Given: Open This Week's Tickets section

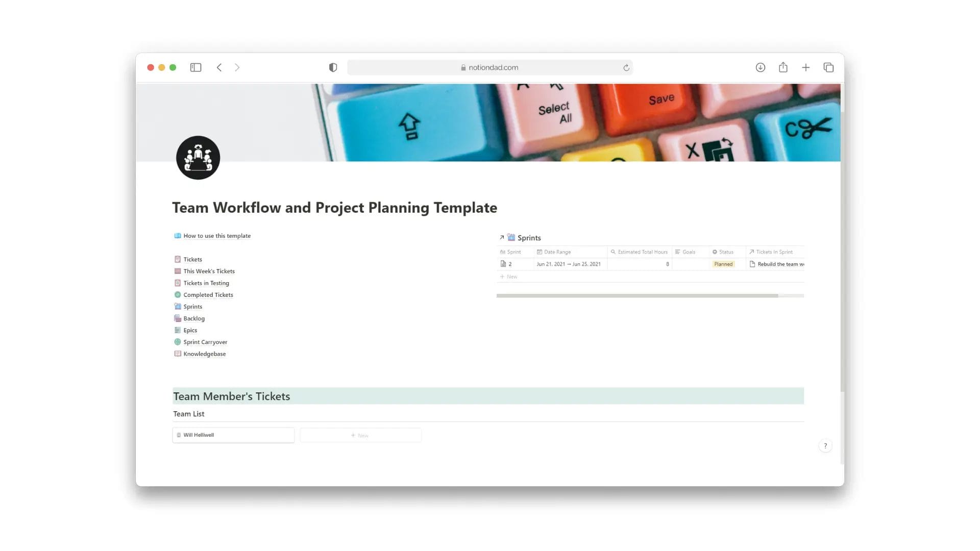Looking at the screenshot, I should tap(209, 271).
